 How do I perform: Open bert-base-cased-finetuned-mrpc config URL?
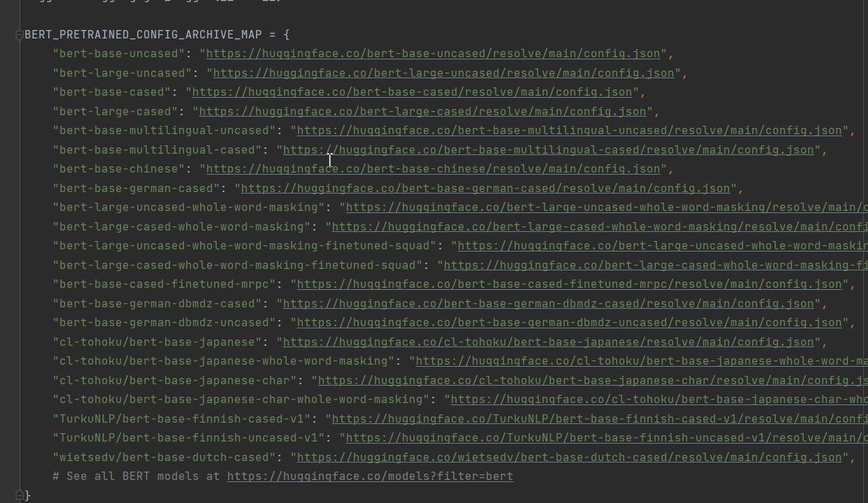(570, 284)
